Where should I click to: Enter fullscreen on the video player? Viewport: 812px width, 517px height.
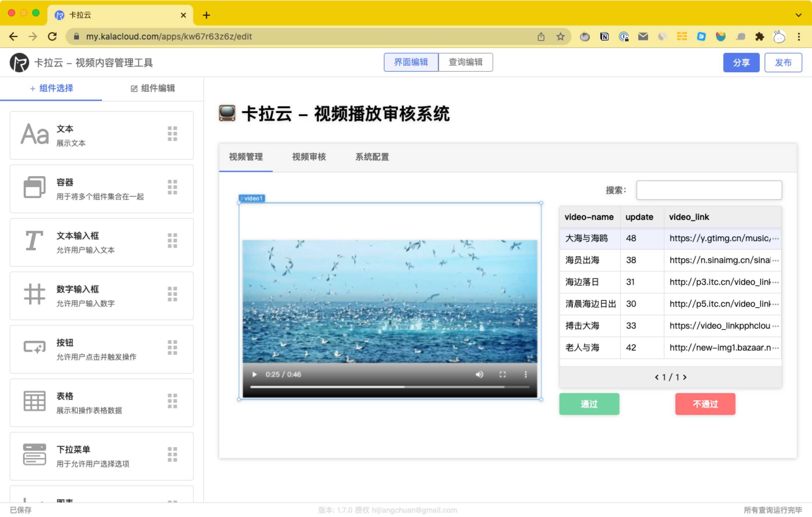[503, 374]
